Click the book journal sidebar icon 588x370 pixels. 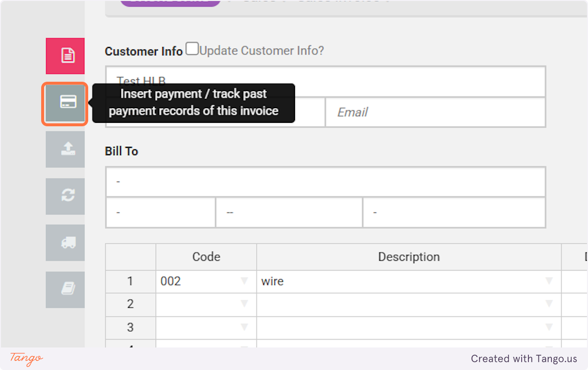pyautogui.click(x=65, y=290)
